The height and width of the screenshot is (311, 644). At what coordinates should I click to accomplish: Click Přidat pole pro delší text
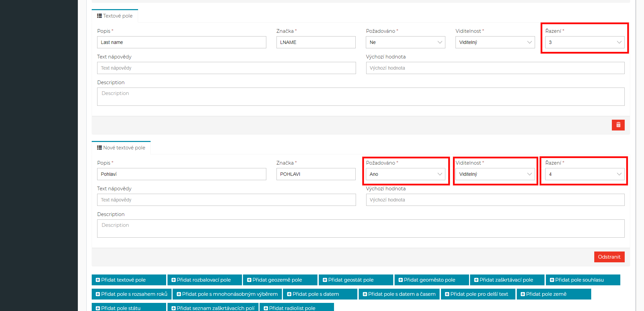click(478, 294)
